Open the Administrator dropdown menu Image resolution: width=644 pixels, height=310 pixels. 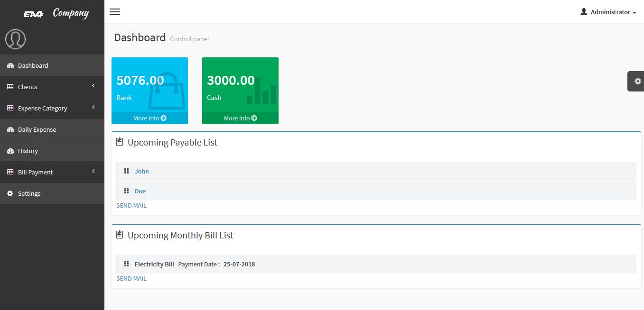pos(608,12)
